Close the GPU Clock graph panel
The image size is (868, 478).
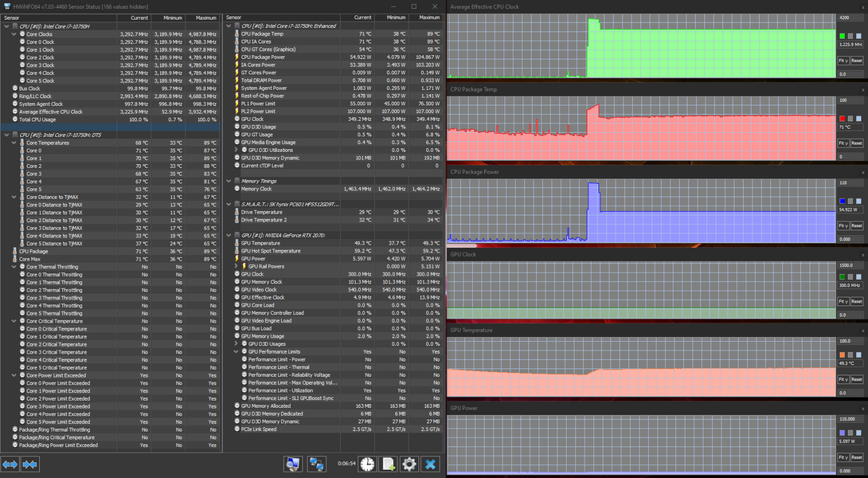pos(863,255)
